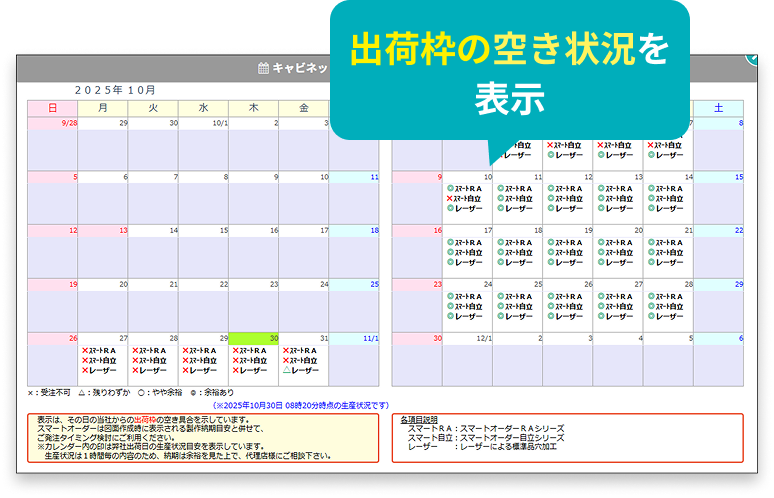
Task: Click the ◎：余裕あり legend entry
Action: [x=212, y=393]
